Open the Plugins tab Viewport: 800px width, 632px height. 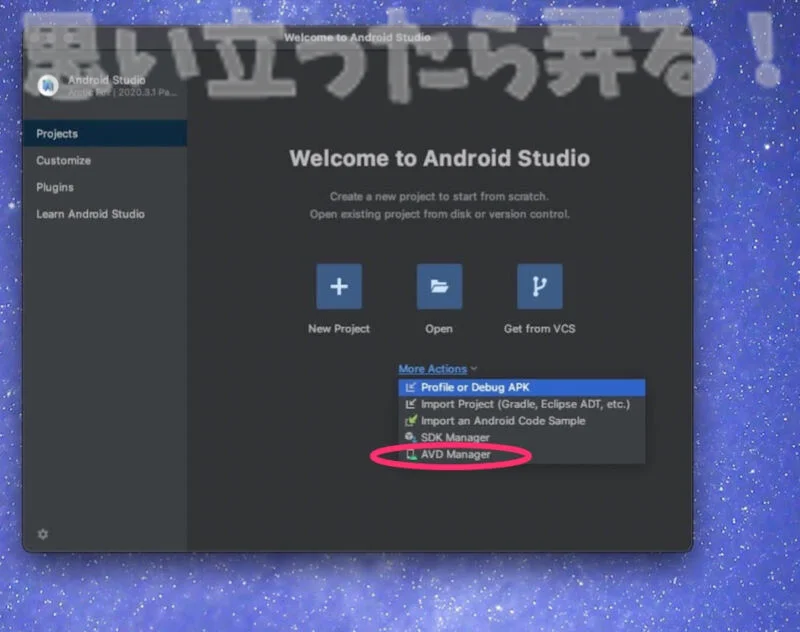[x=105, y=187]
